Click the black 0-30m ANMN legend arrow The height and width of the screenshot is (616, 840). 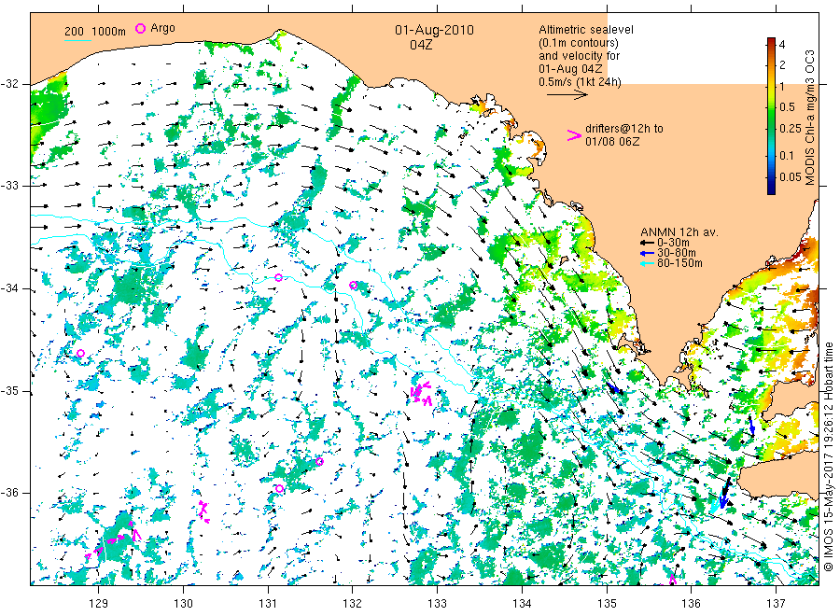click(x=648, y=244)
